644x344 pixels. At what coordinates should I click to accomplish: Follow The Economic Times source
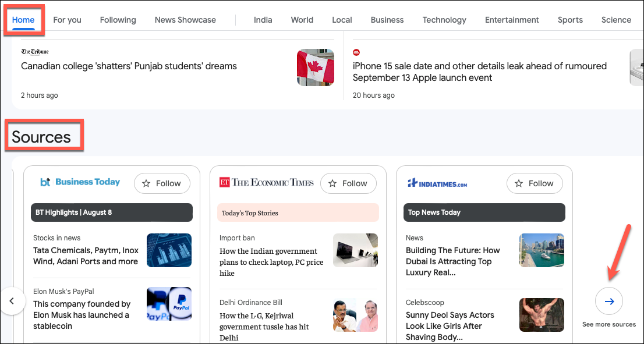[348, 183]
